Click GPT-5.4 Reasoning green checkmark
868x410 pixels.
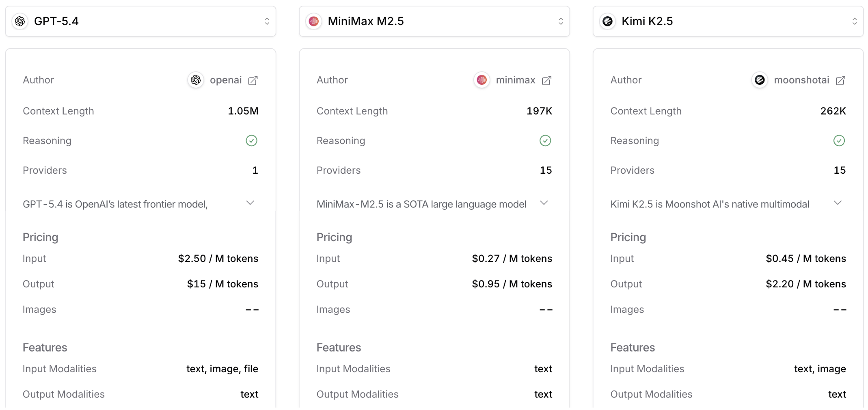[x=251, y=140]
